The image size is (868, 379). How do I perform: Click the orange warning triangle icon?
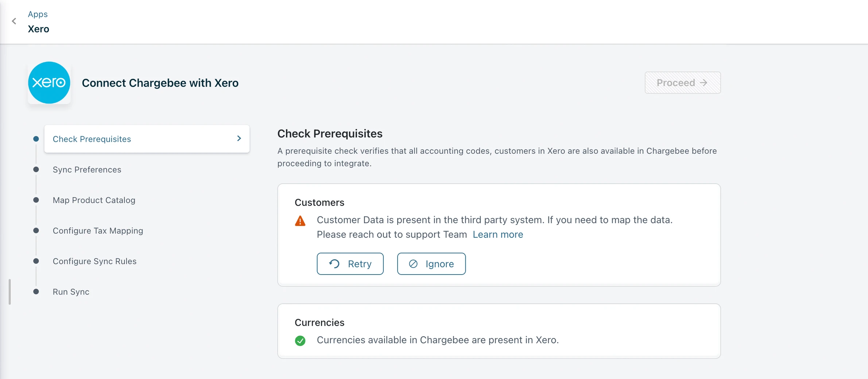300,221
